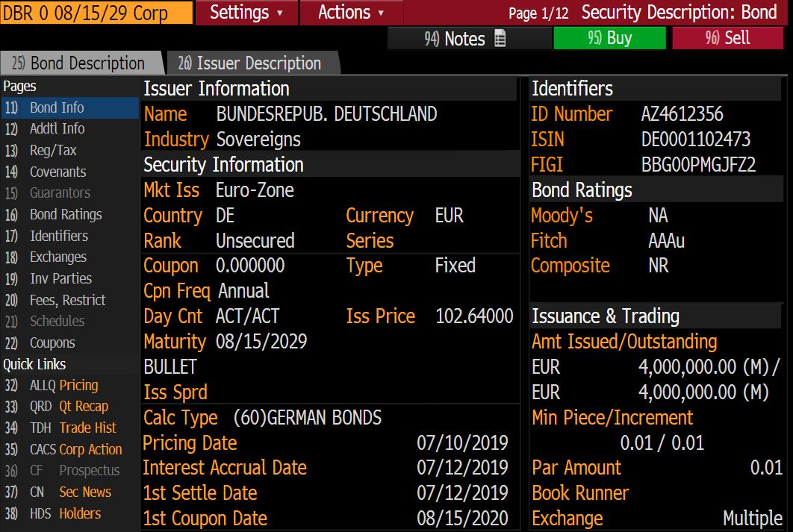
Task: Click the Industry value Sovereigns
Action: coord(258,140)
